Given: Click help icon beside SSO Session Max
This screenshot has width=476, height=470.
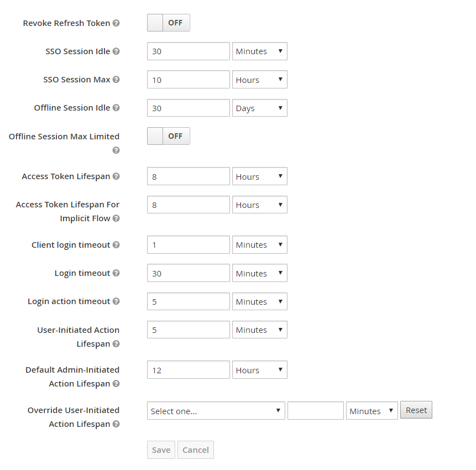Looking at the screenshot, I should click(116, 80).
